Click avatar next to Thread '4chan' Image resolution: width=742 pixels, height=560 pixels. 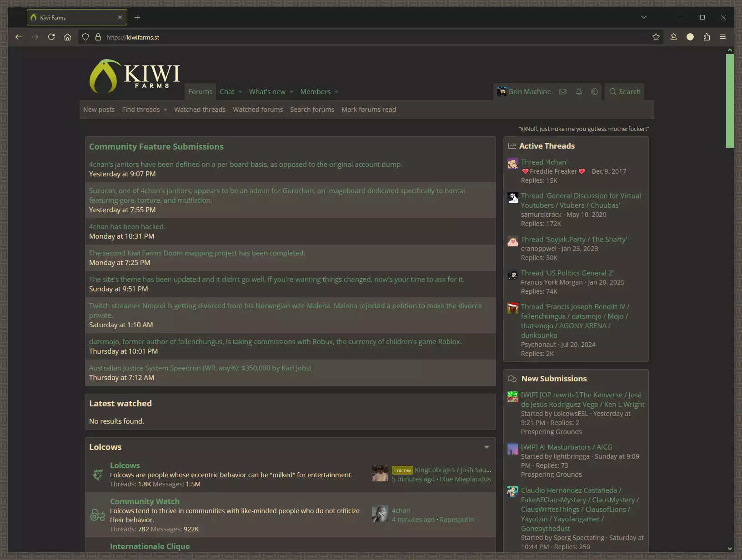[513, 164]
